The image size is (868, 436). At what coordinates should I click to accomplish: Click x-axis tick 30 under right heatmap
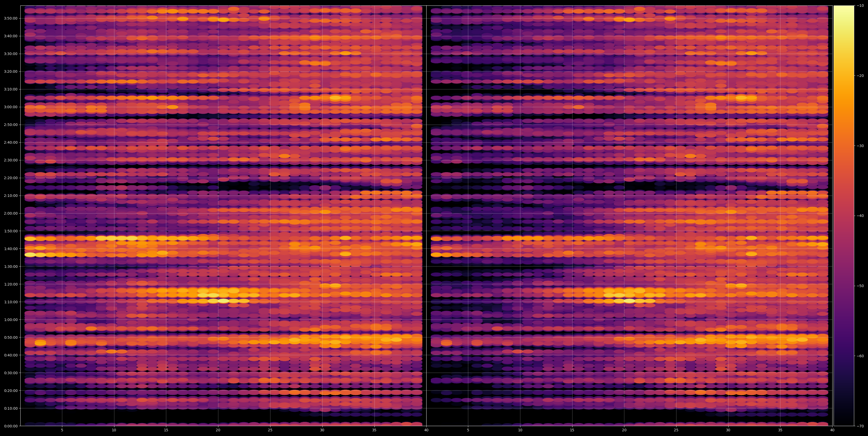728,430
